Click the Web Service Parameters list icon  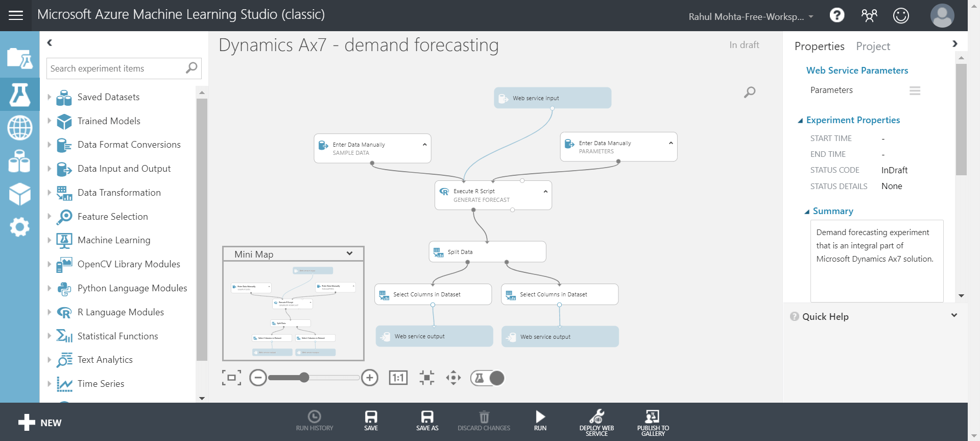pyautogui.click(x=915, y=90)
